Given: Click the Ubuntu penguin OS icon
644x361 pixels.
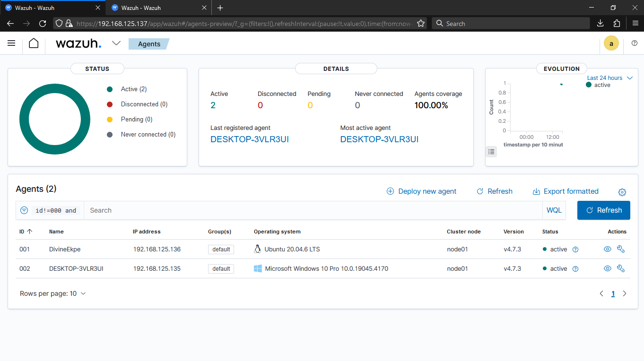Looking at the screenshot, I should [x=258, y=249].
